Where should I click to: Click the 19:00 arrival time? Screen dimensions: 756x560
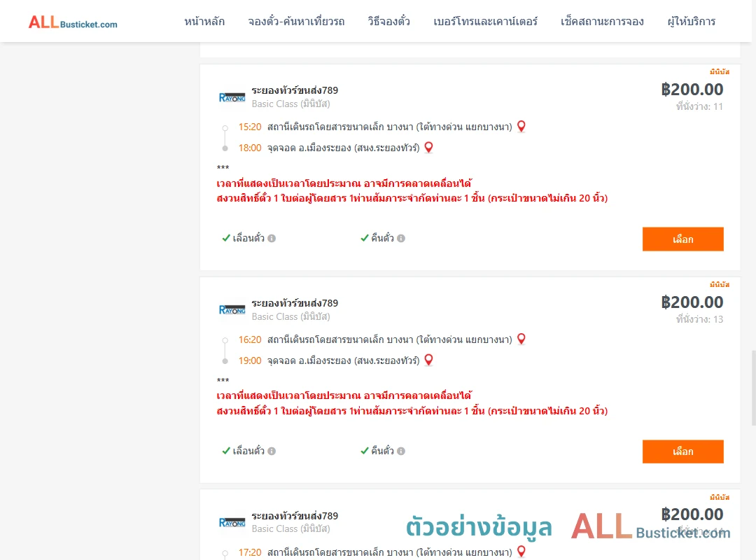point(250,360)
